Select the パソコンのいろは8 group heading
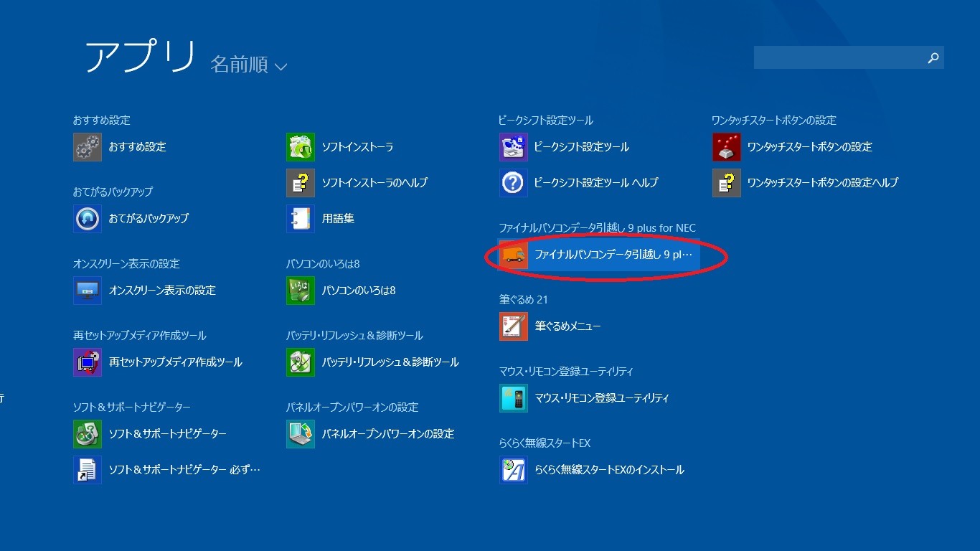The image size is (980, 551). tap(323, 264)
